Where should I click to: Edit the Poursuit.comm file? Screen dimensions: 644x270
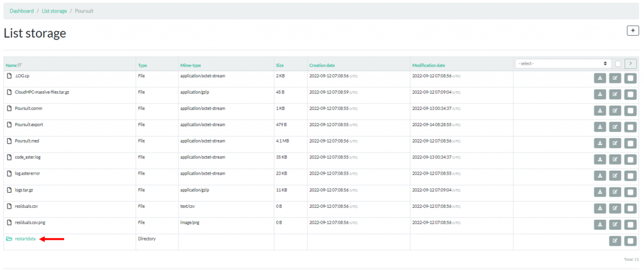click(615, 111)
